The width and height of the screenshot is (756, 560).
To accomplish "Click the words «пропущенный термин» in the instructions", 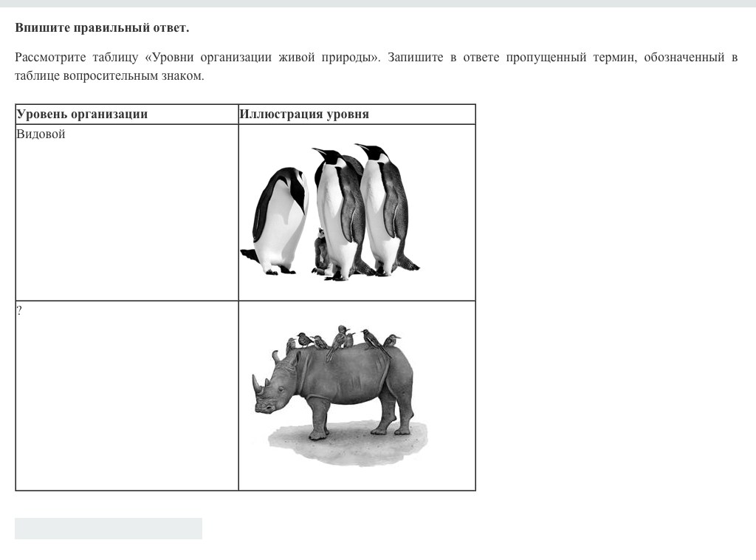I will click(x=546, y=58).
